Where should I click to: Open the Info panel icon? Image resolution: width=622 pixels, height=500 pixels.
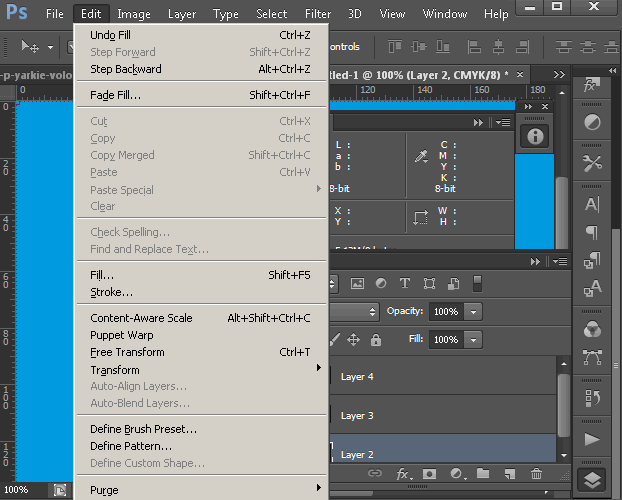click(536, 137)
